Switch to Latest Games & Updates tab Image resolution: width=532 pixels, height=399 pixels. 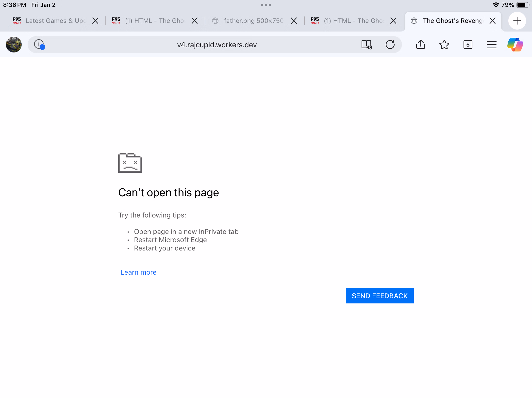tap(55, 21)
